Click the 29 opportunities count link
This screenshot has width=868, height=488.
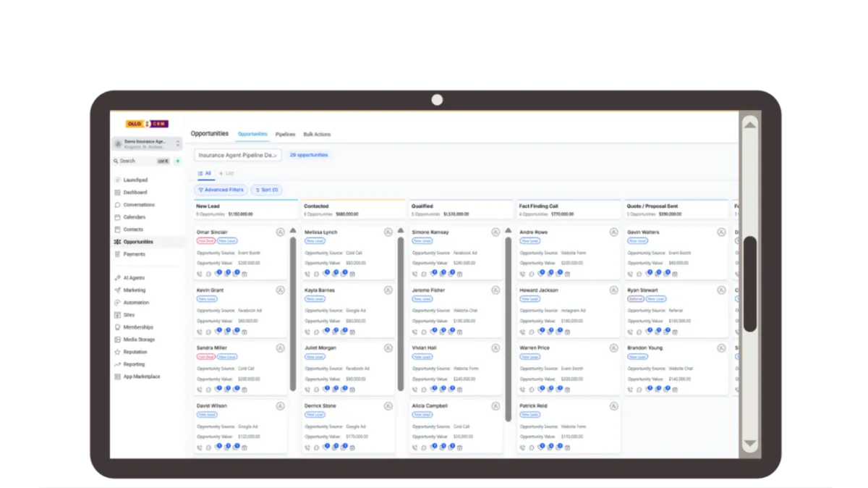[309, 155]
